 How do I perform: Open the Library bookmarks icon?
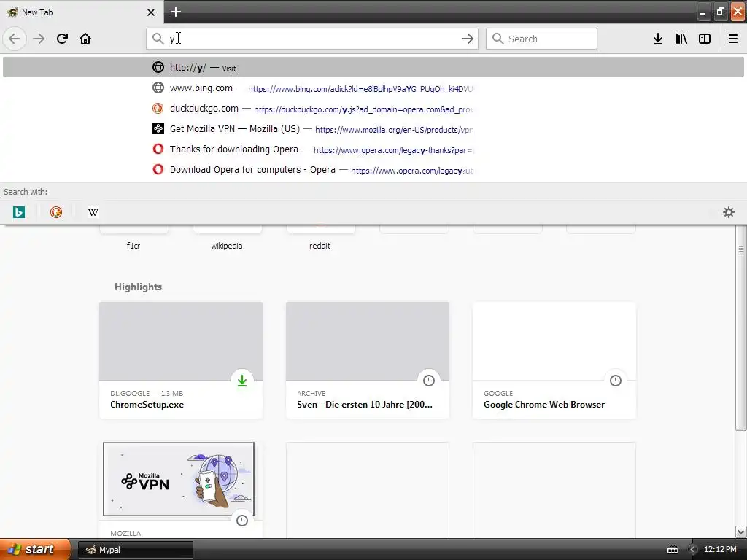(x=681, y=39)
